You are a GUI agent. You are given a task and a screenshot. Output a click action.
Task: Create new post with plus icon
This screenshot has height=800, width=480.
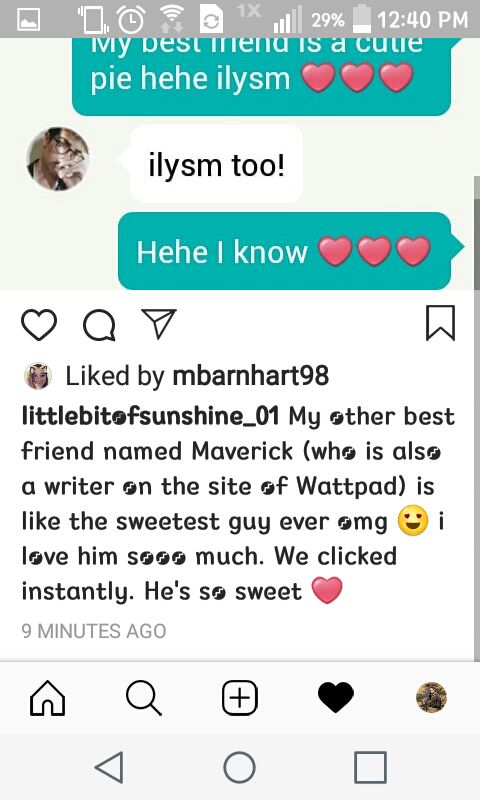240,697
